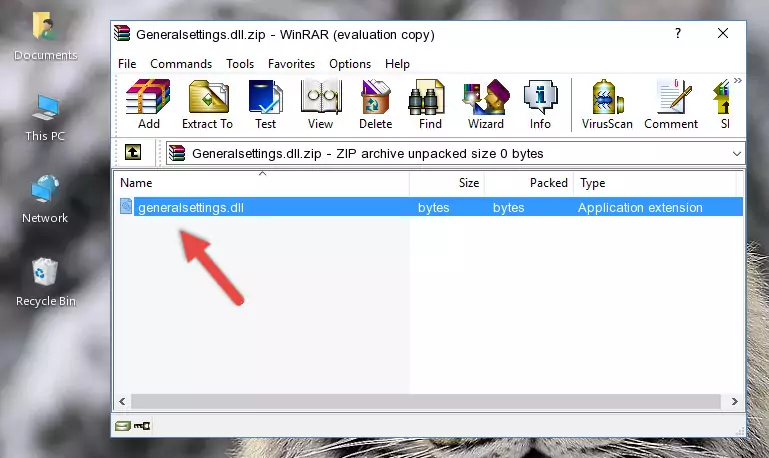Select the Network desktop icon
This screenshot has height=458, width=769.
(45, 199)
